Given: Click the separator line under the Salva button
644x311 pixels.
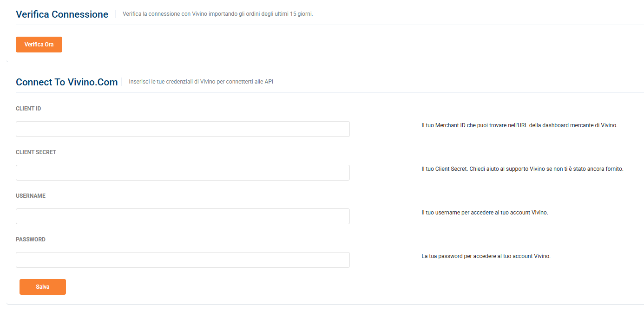Looking at the screenshot, I should click(x=325, y=304).
